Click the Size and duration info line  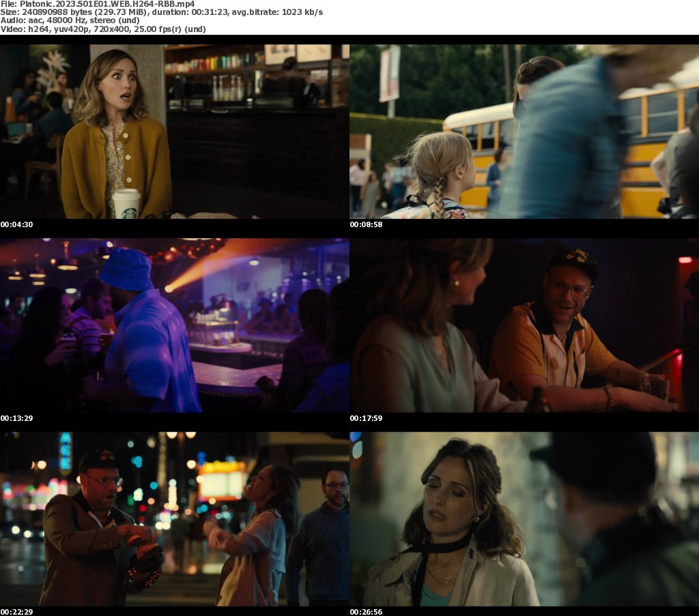coord(162,12)
